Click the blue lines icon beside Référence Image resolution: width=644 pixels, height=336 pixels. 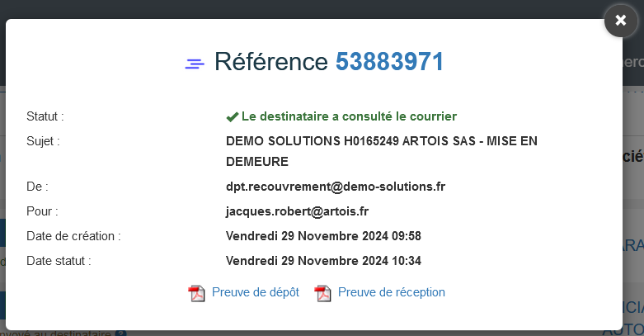(195, 64)
